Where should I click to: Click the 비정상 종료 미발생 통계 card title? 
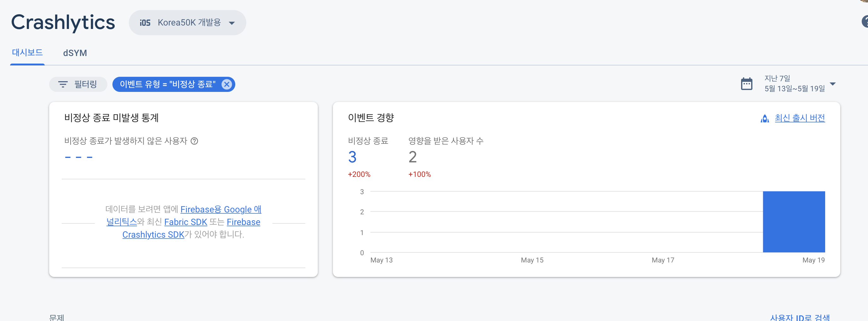click(111, 118)
